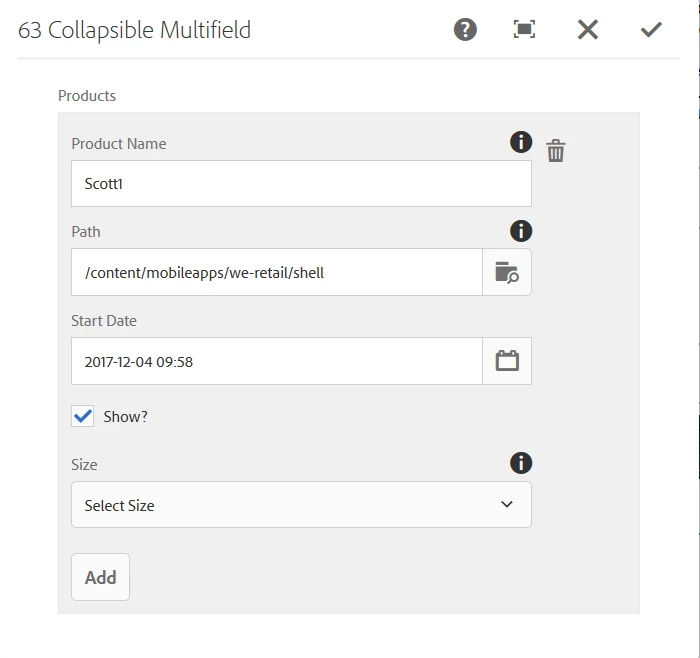Show info tooltip for Size field

click(521, 463)
